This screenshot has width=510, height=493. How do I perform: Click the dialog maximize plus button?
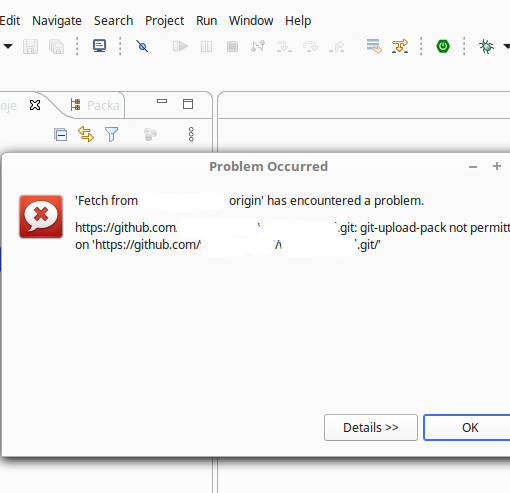(x=497, y=166)
